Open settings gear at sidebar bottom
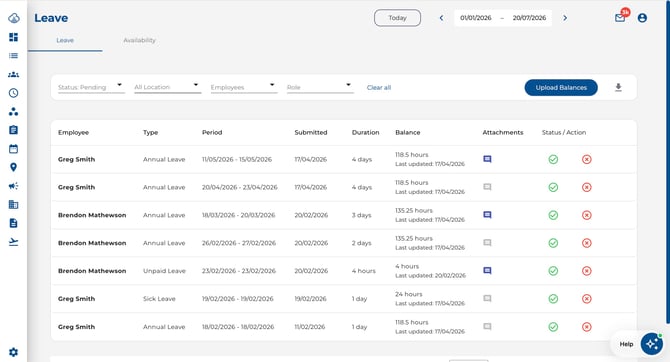Screen dimensions: 670x362 13,352
